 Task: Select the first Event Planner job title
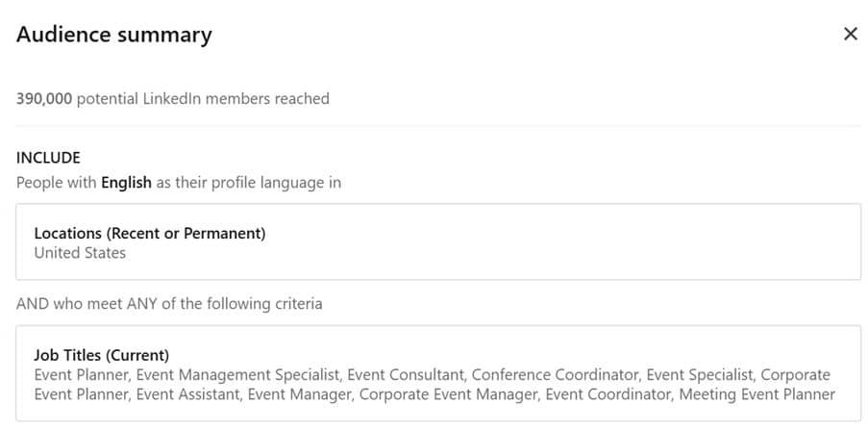click(79, 374)
